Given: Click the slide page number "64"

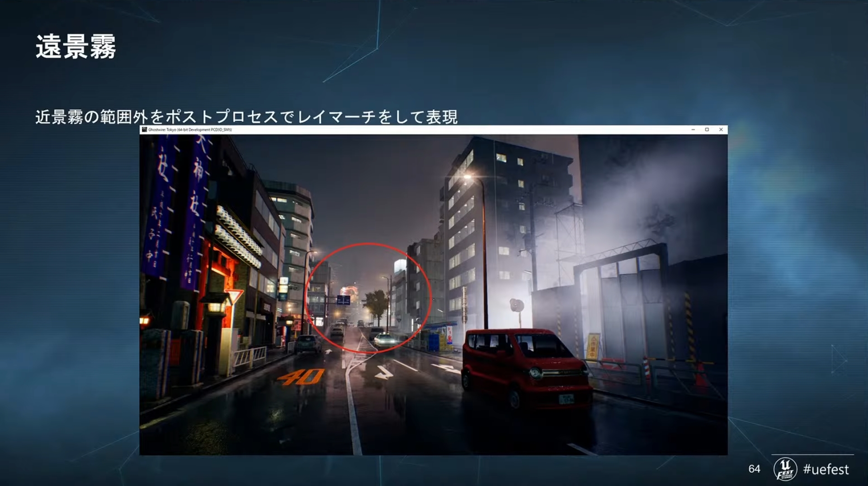Looking at the screenshot, I should [754, 469].
